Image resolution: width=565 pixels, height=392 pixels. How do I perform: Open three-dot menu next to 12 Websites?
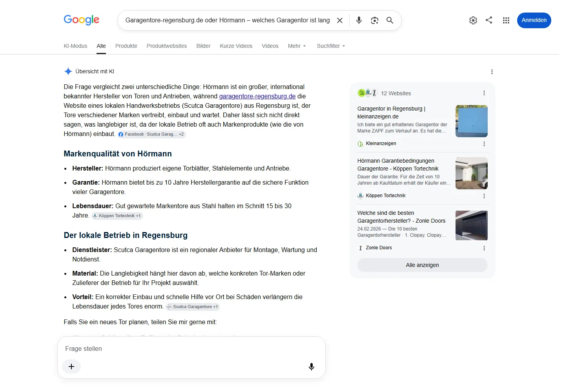point(484,93)
